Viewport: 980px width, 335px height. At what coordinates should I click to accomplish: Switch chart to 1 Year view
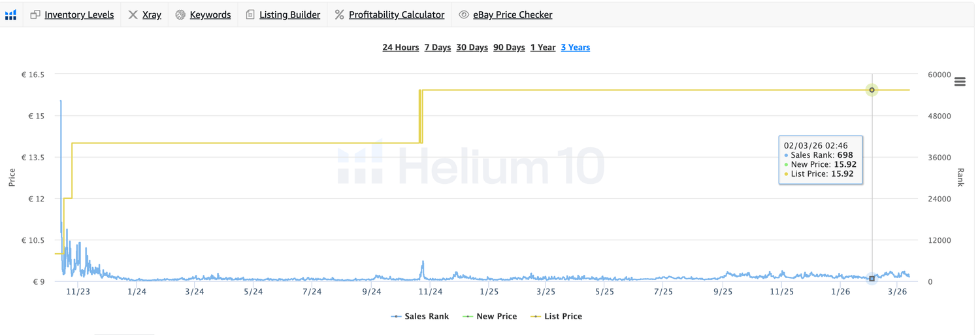click(x=543, y=47)
